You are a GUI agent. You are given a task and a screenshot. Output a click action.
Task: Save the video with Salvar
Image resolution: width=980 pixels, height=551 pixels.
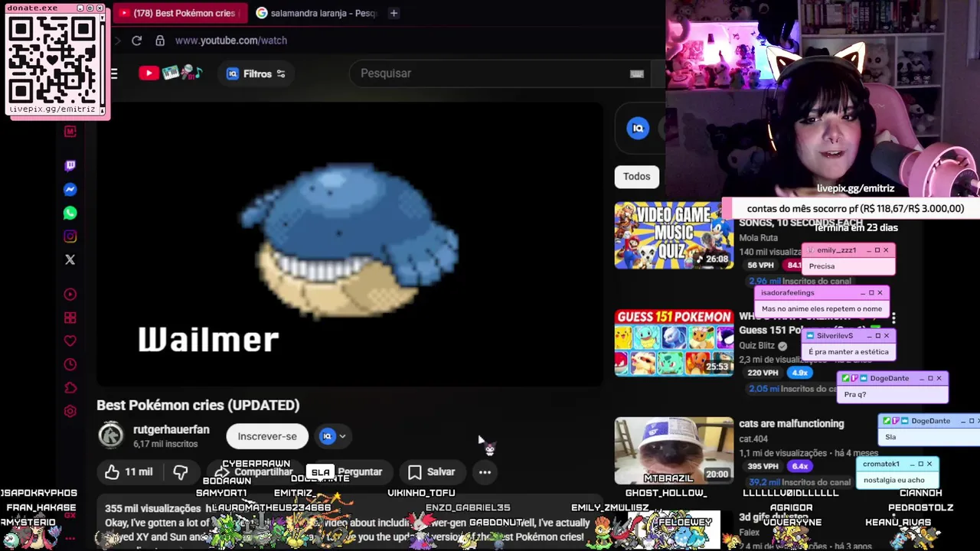click(x=432, y=472)
